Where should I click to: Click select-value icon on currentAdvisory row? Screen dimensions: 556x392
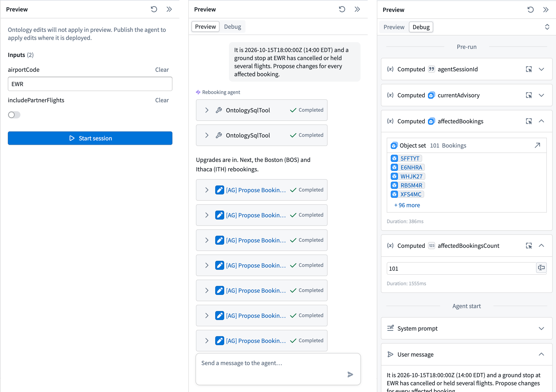(x=529, y=95)
